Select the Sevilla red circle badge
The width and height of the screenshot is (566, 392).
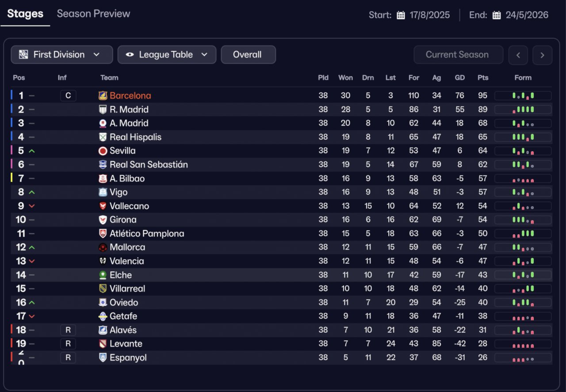tap(103, 151)
